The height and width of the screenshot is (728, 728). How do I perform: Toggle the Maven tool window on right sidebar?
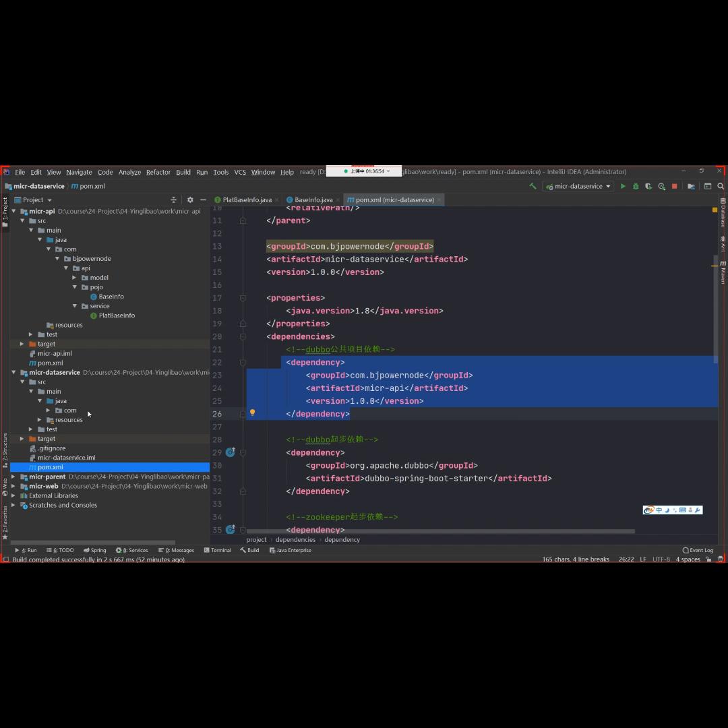point(723,271)
